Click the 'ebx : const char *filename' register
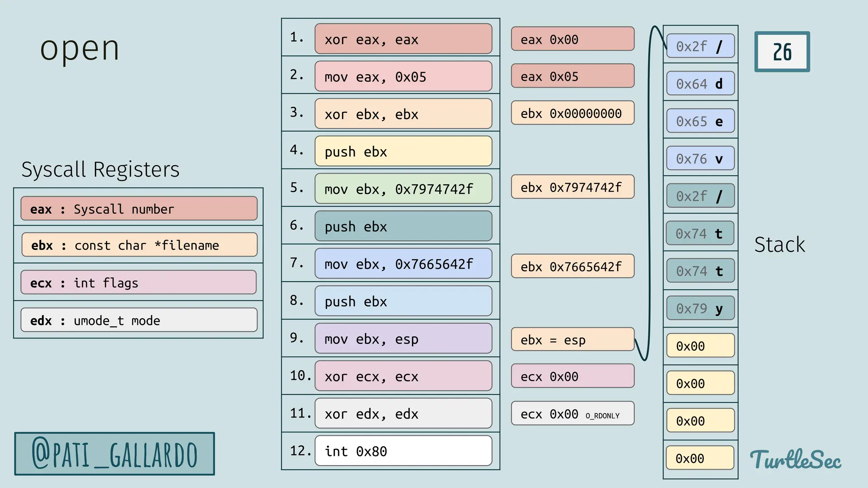Screen dimensions: 868x488 tap(139, 245)
